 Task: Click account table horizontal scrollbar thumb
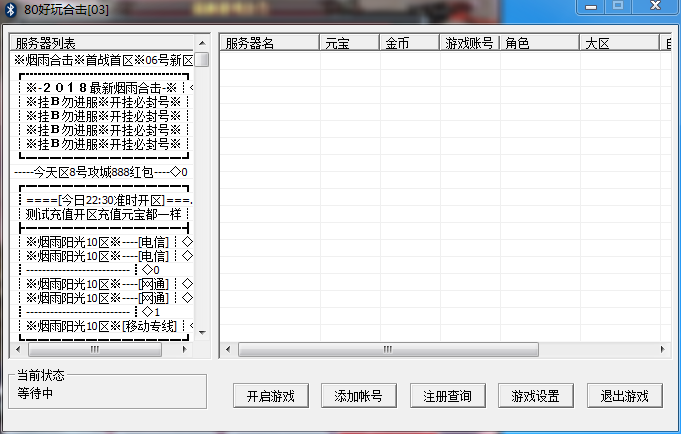(388, 349)
